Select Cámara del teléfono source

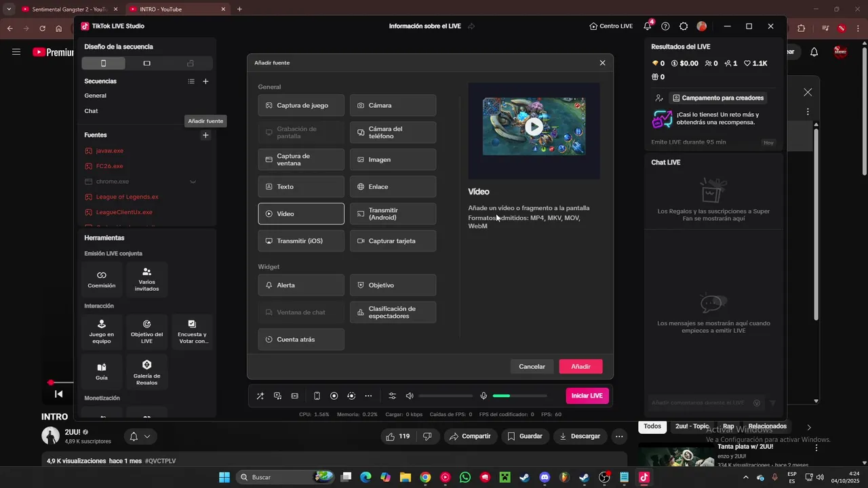(x=393, y=132)
